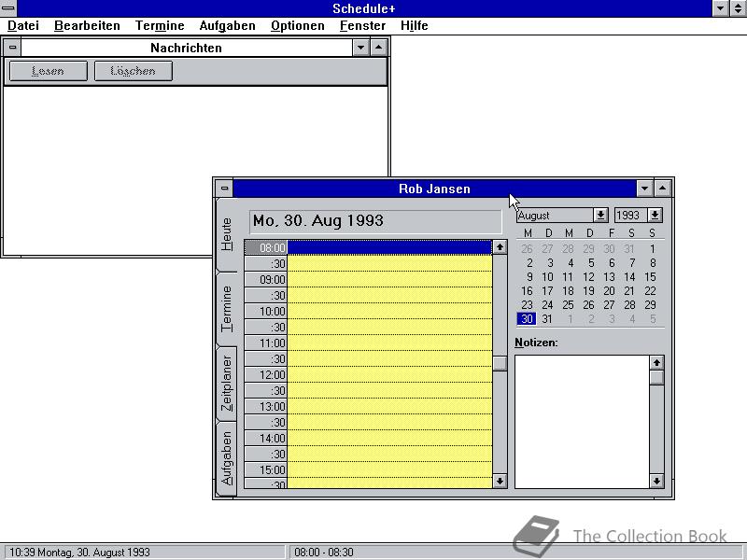The image size is (747, 560).
Task: Expand the 1993 year dropdown
Action: pyautogui.click(x=655, y=216)
